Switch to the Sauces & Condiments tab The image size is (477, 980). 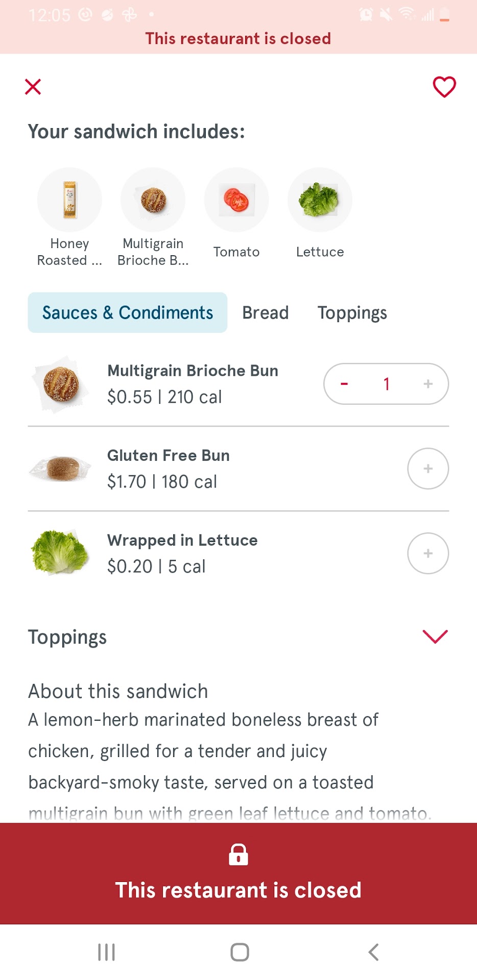[128, 312]
